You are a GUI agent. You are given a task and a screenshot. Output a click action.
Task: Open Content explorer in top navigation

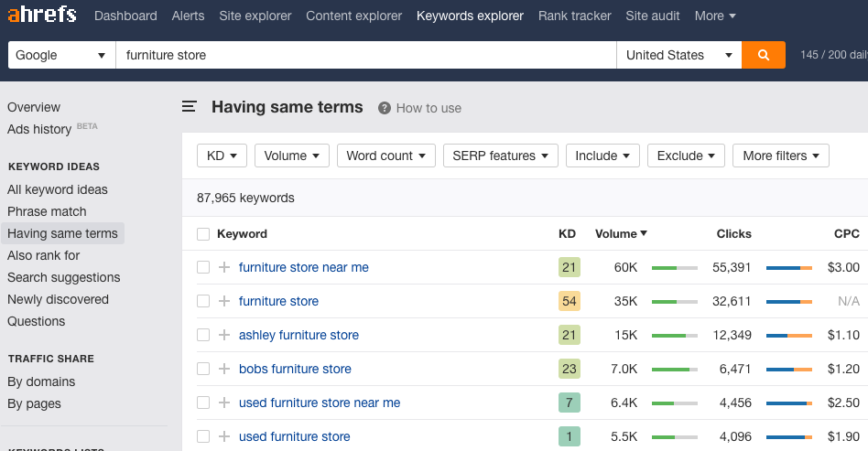(x=353, y=16)
